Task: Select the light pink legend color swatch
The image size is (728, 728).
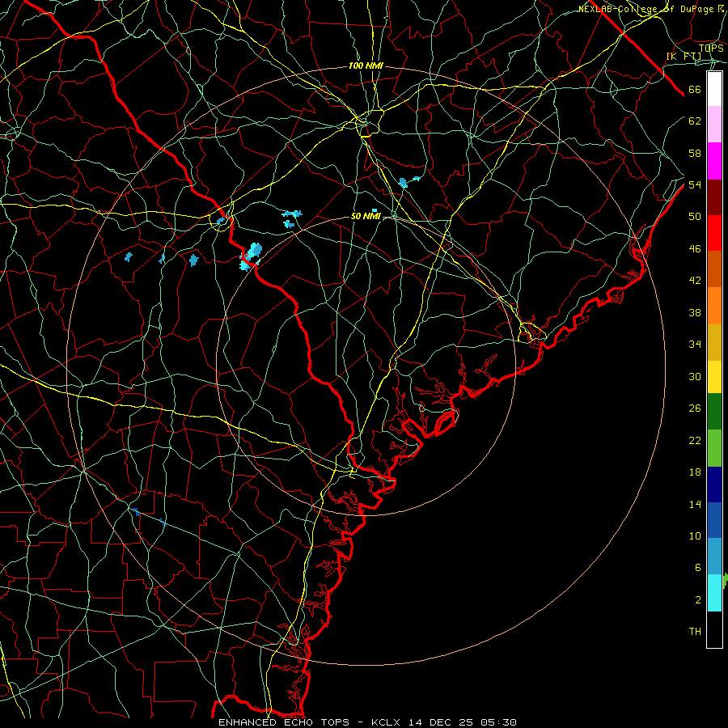Action: click(x=714, y=125)
